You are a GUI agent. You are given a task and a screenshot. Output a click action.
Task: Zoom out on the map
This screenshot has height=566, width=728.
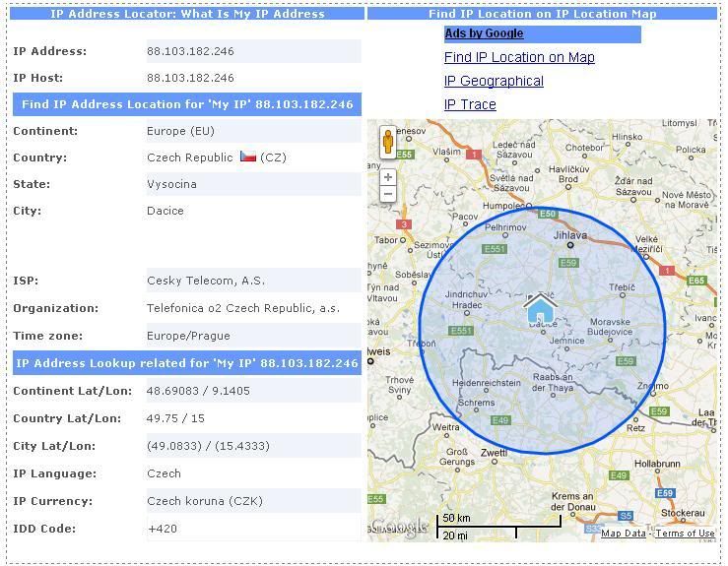click(388, 194)
